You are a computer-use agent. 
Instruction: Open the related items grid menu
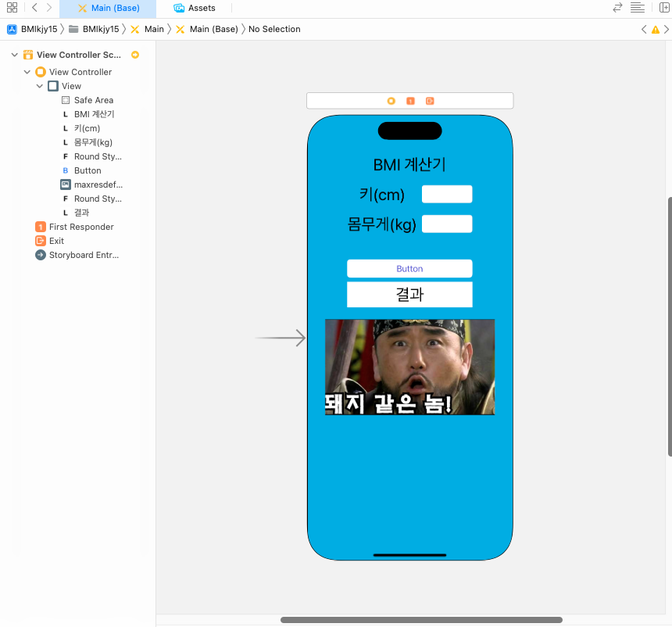point(12,8)
